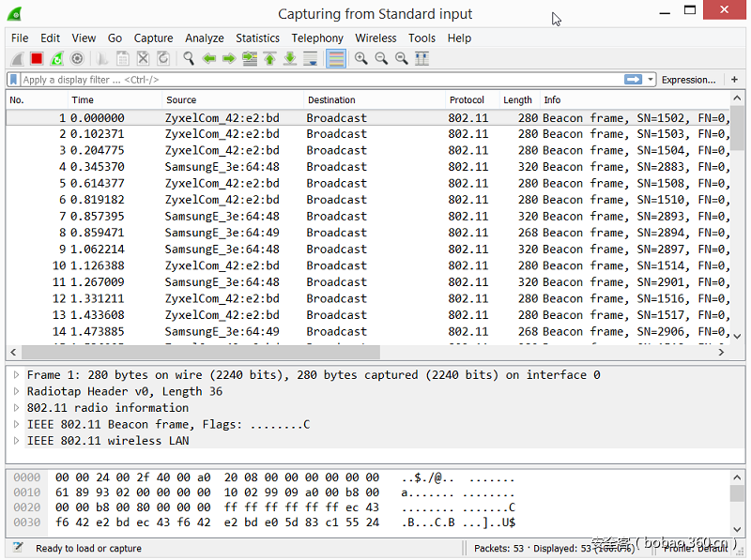This screenshot has width=751, height=560.
Task: Expand the Frame 1 details row
Action: pos(17,375)
